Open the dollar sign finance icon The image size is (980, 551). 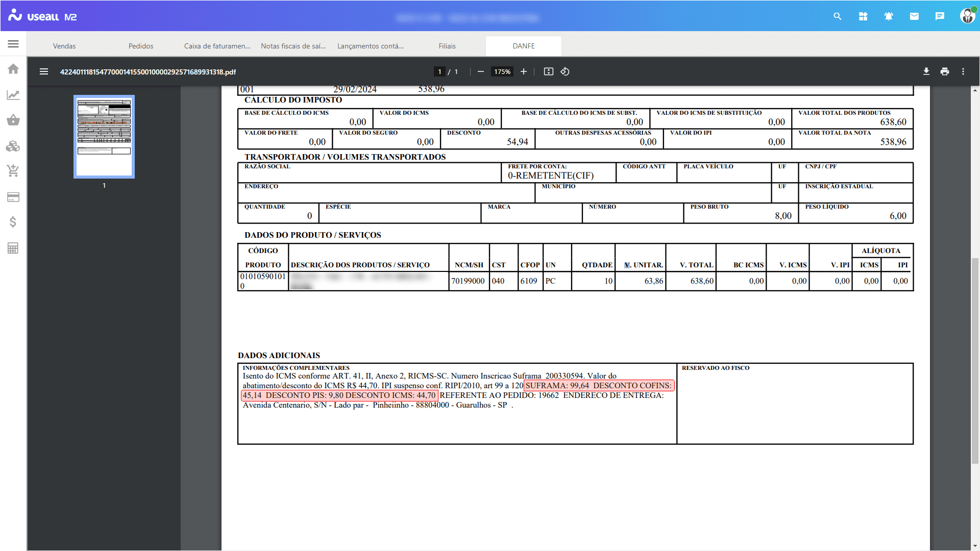click(x=13, y=222)
